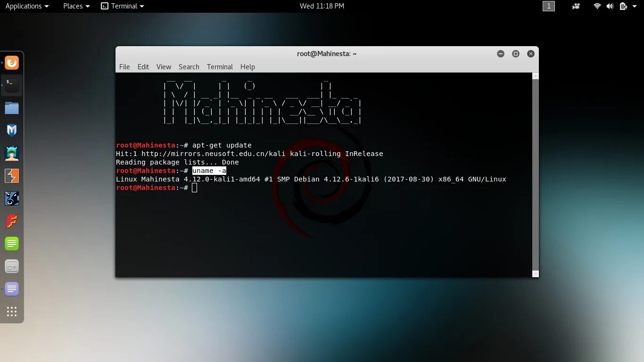Click the battery status icon

[x=623, y=6]
